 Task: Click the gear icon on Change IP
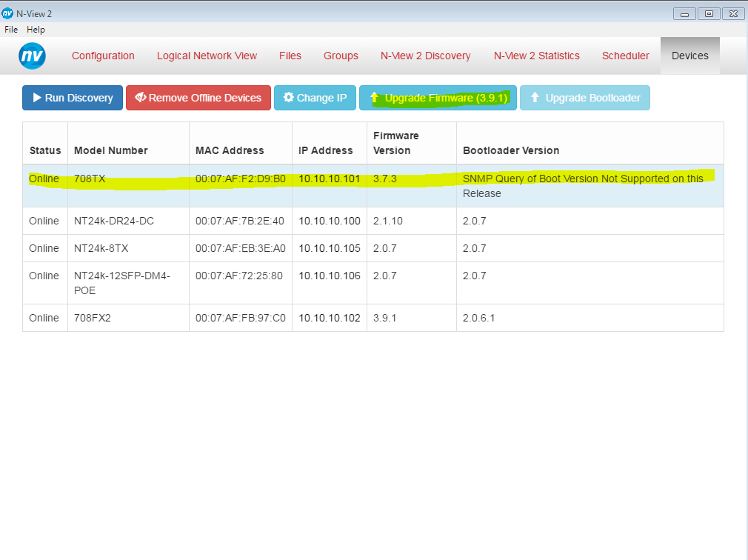click(x=289, y=97)
